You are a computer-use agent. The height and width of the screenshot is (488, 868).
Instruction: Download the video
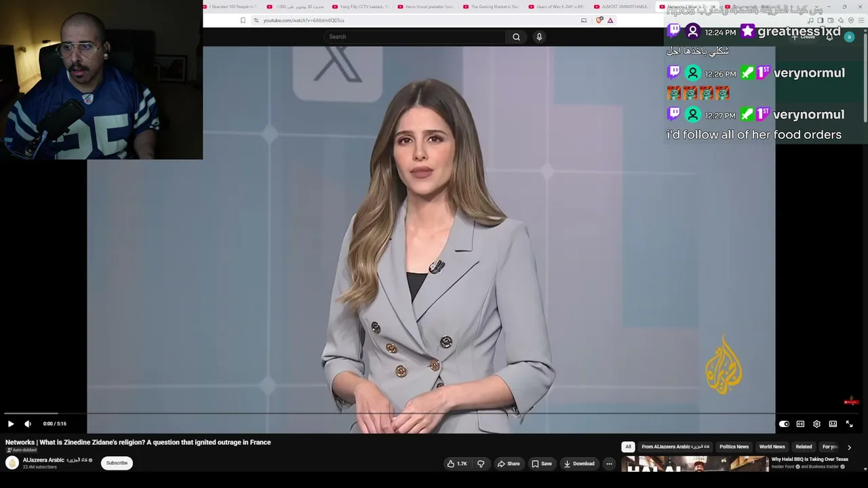point(578,464)
